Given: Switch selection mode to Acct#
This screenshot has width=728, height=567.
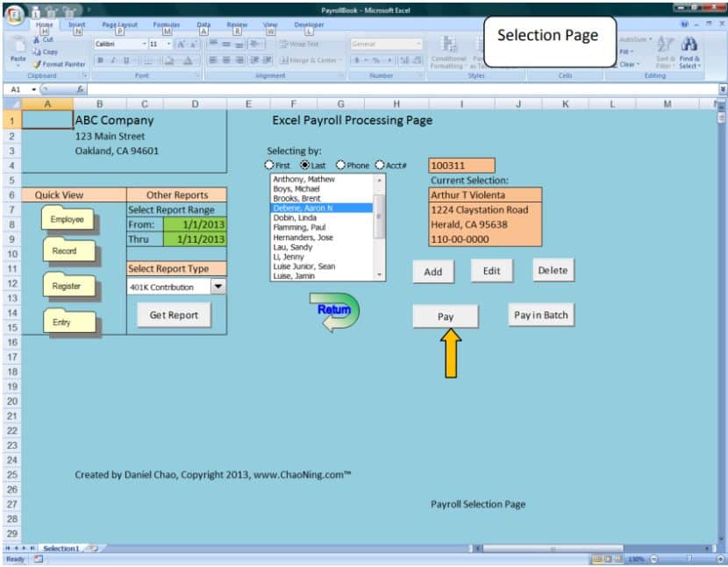Looking at the screenshot, I should [x=377, y=166].
